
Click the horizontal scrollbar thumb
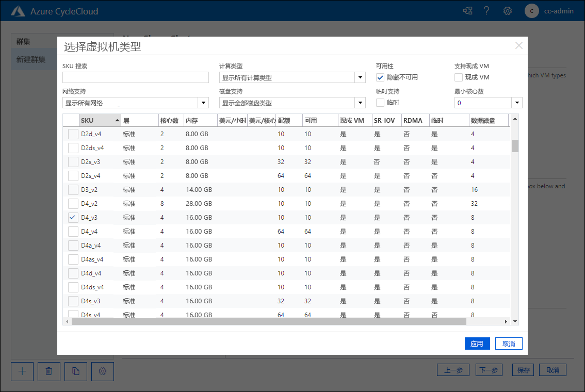[269, 321]
